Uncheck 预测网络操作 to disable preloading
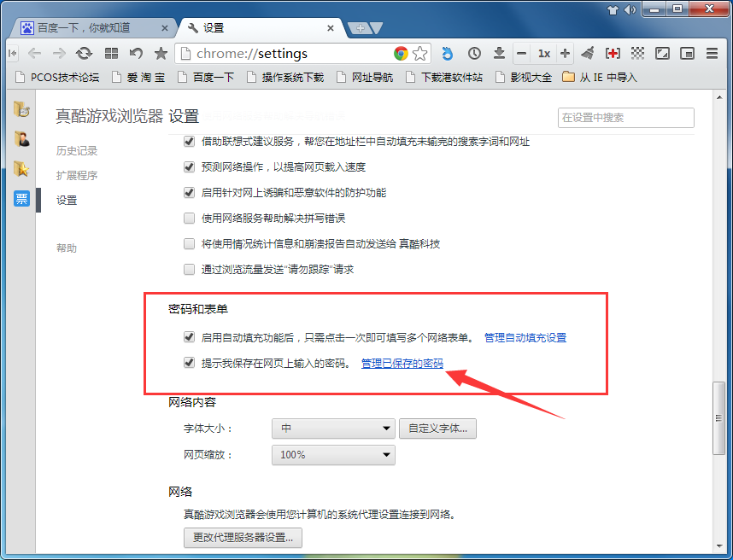 (x=189, y=167)
